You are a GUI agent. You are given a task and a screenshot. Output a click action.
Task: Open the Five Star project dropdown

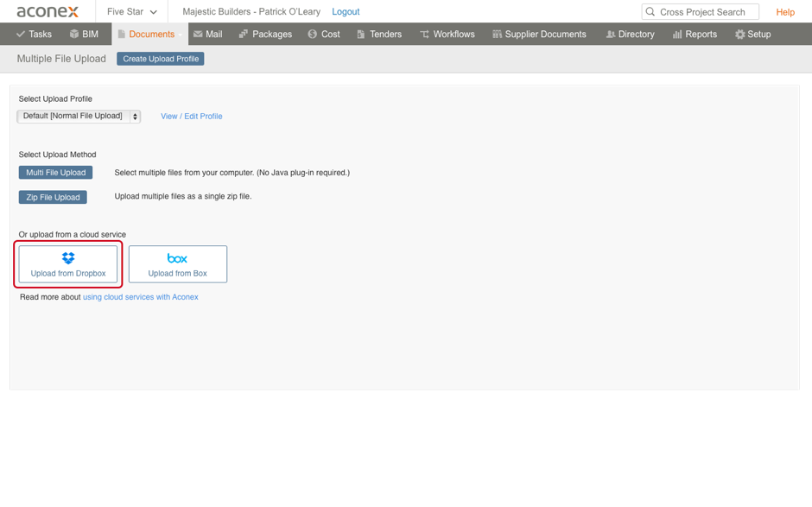(x=131, y=11)
